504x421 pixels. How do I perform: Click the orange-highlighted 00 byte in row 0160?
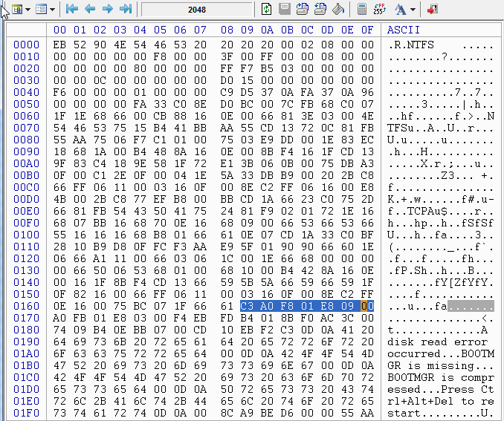coord(367,306)
